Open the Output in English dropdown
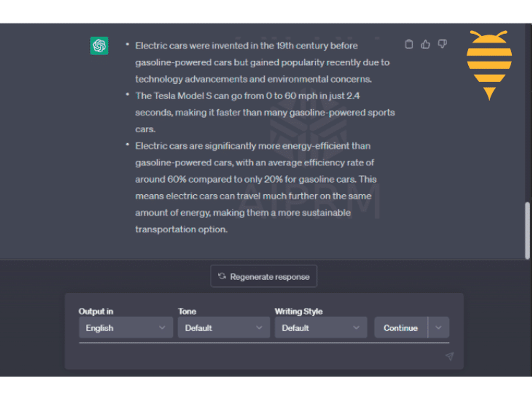The width and height of the screenshot is (532, 399). point(126,328)
